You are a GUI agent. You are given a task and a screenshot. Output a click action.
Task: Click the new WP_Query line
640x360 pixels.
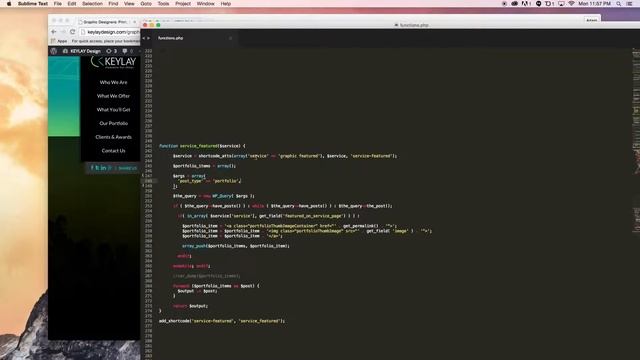[213, 196]
